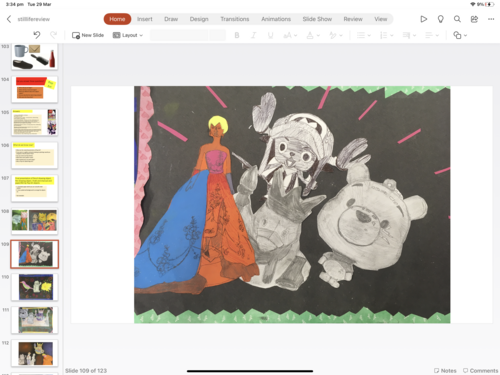Viewport: 500px width, 375px height.
Task: Undo the last action
Action: point(37,35)
